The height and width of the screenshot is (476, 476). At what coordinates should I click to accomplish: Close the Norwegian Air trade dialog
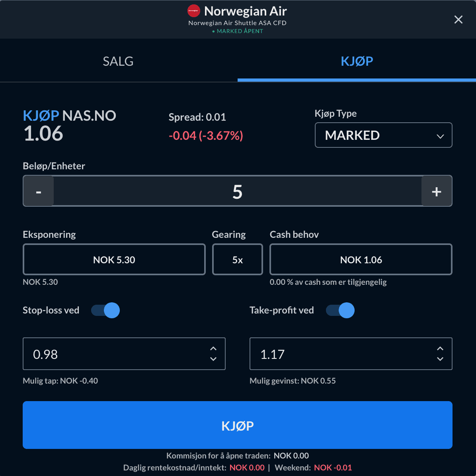pyautogui.click(x=458, y=20)
